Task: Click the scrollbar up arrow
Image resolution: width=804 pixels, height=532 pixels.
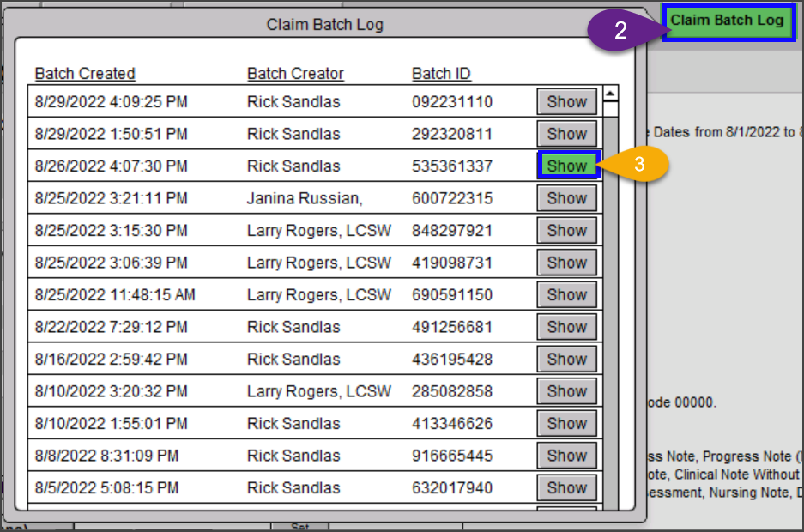Action: click(x=609, y=94)
